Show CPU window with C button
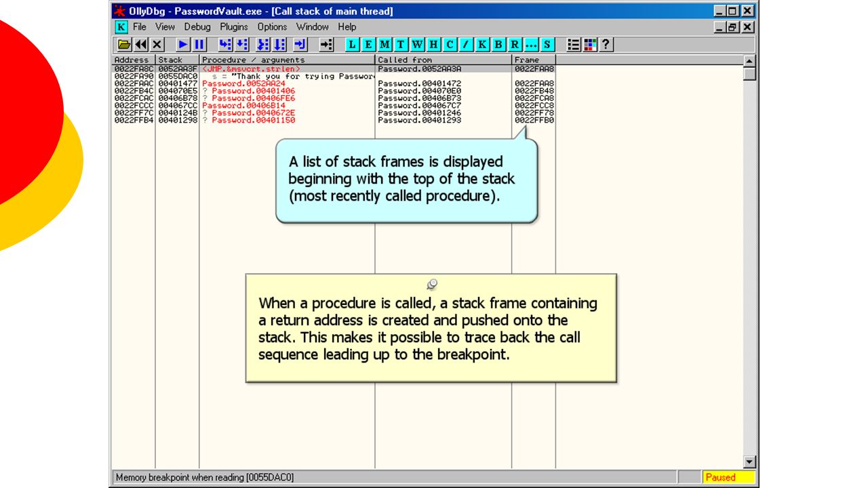The height and width of the screenshot is (488, 868). coord(450,45)
